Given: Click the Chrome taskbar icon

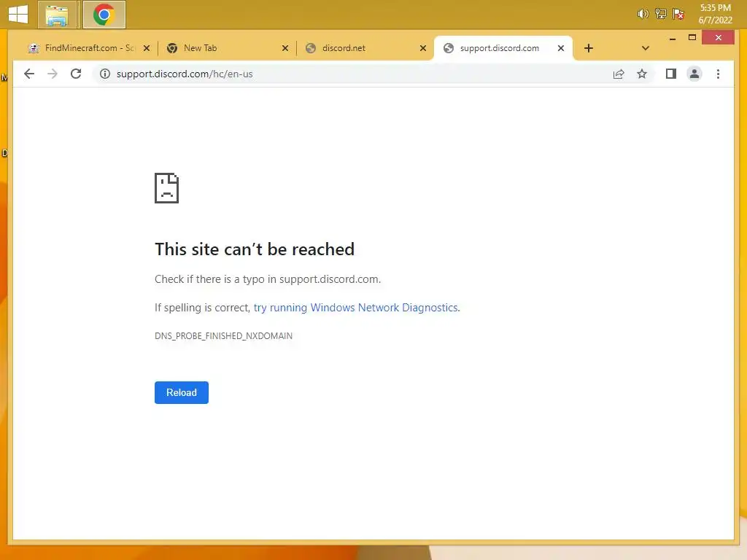Looking at the screenshot, I should click(x=104, y=15).
